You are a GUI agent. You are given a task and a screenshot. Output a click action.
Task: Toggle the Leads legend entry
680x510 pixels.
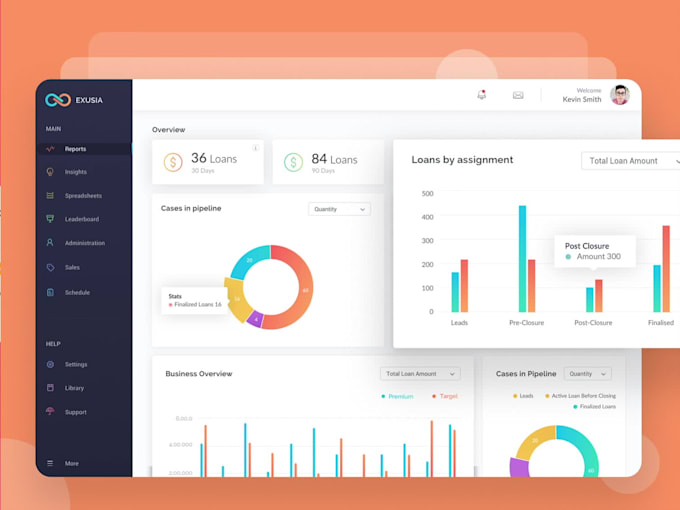(x=523, y=396)
